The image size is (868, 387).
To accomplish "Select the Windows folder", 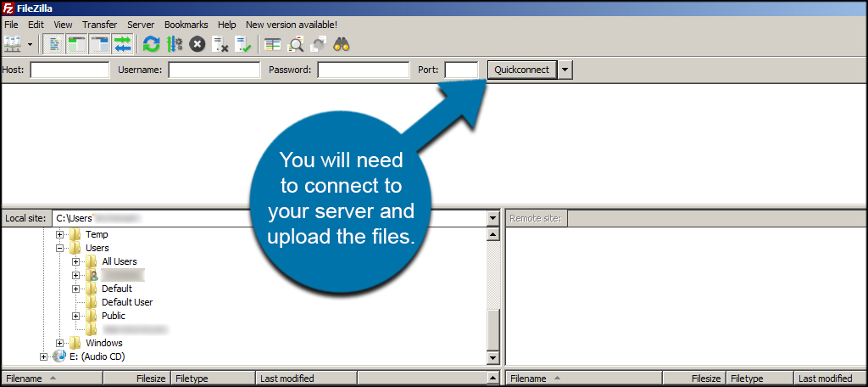I will click(x=104, y=343).
